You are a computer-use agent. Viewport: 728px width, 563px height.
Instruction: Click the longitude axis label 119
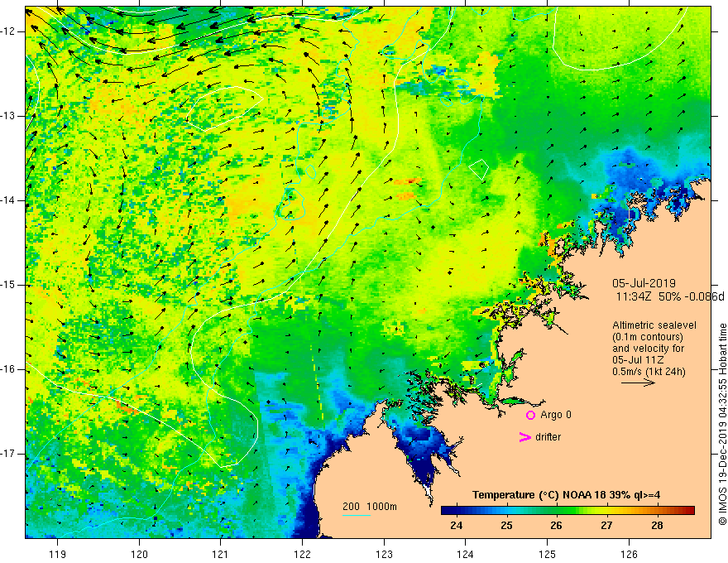pyautogui.click(x=58, y=554)
